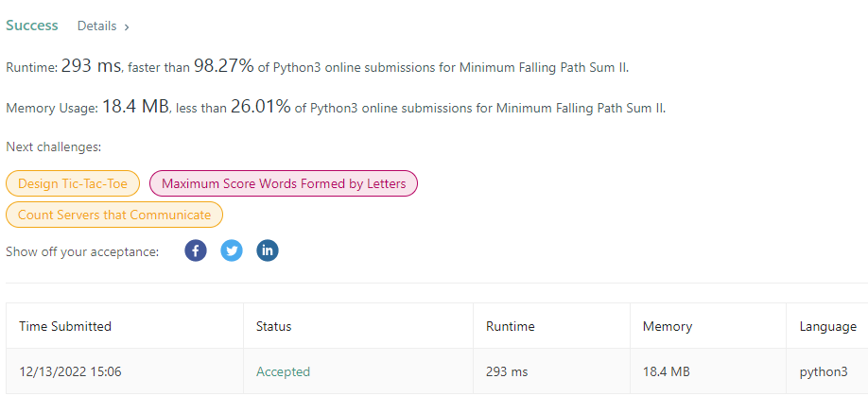The width and height of the screenshot is (868, 396).
Task: Select the 12/13/2022 15:06 submission cell
Action: 70,371
